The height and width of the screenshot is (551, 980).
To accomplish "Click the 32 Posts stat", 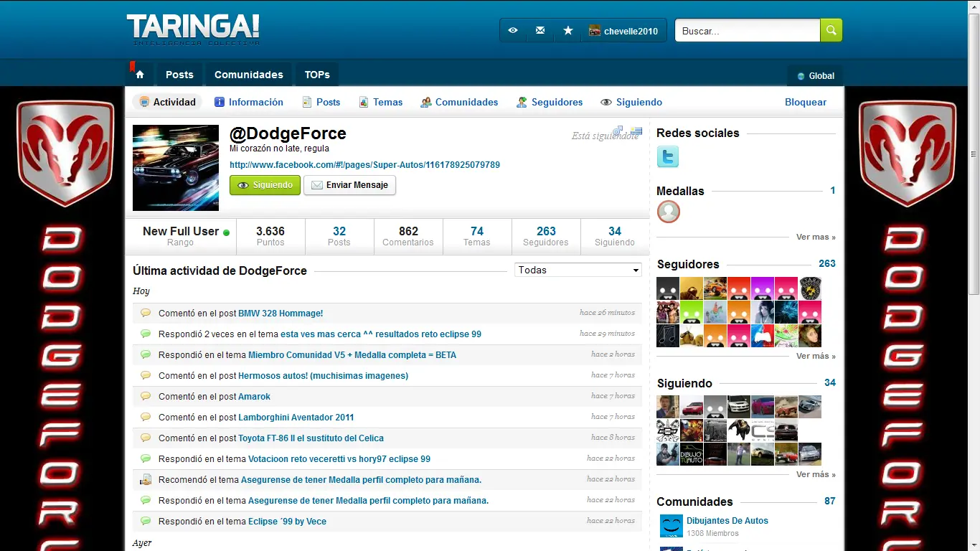I will click(x=339, y=236).
